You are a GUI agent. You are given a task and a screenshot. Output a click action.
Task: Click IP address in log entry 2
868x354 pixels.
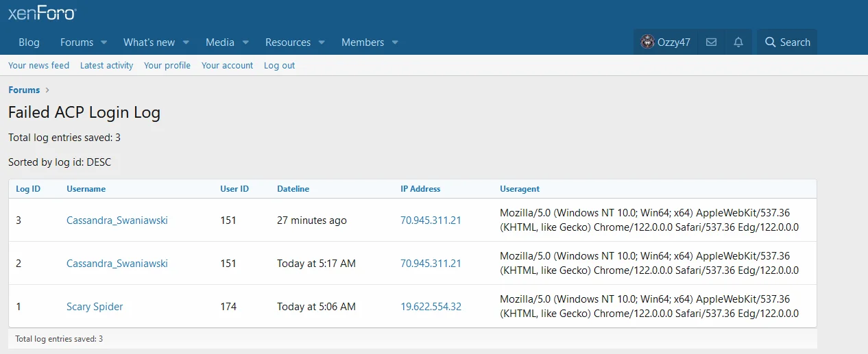431,264
